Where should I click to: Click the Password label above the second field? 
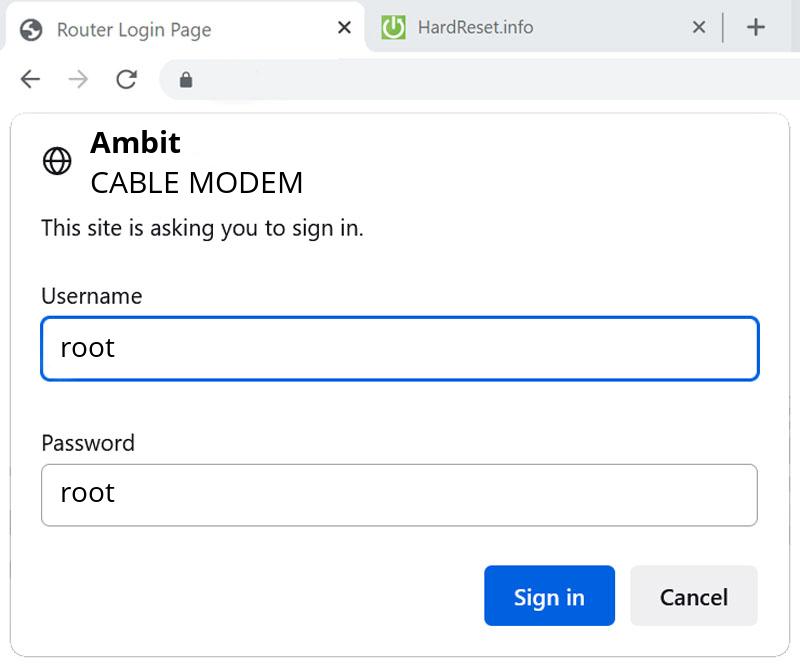click(x=87, y=443)
